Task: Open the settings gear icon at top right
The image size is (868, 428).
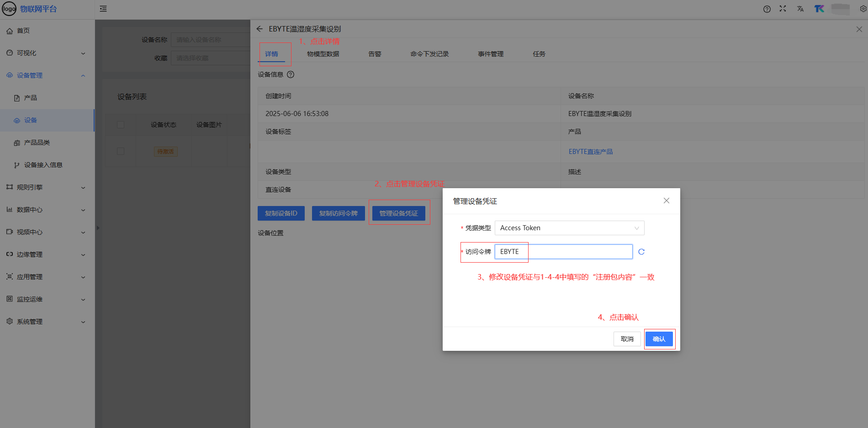Action: pyautogui.click(x=863, y=9)
